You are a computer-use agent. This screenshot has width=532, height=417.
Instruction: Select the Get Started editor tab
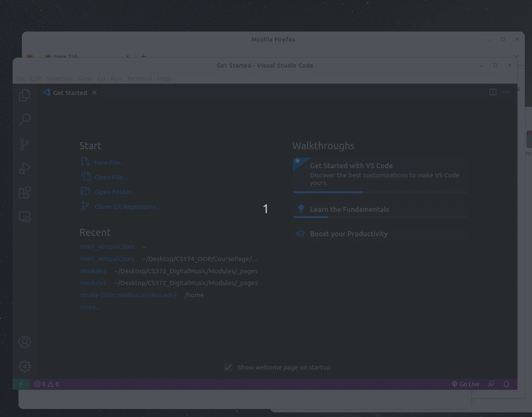70,92
